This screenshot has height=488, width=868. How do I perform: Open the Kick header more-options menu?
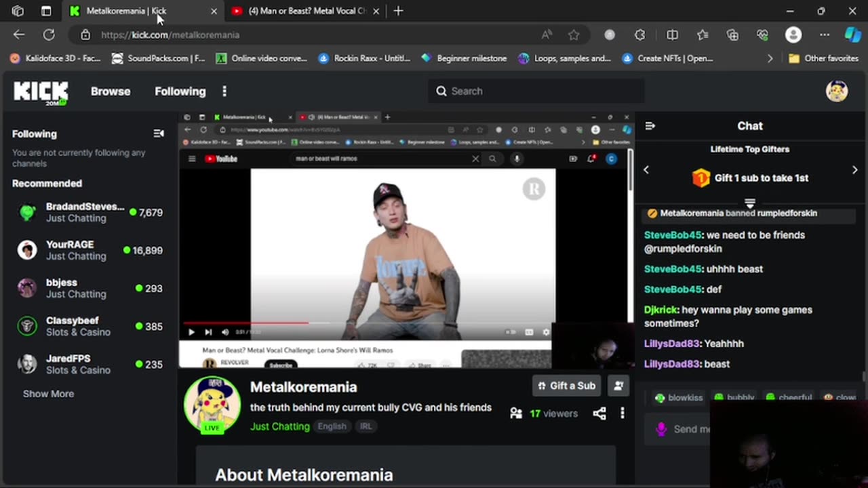pos(224,91)
